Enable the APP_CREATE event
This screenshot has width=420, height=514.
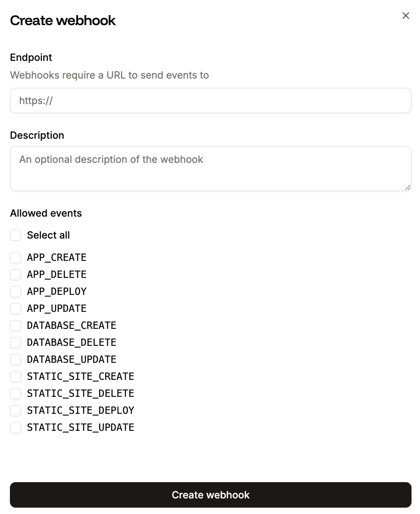[16, 257]
